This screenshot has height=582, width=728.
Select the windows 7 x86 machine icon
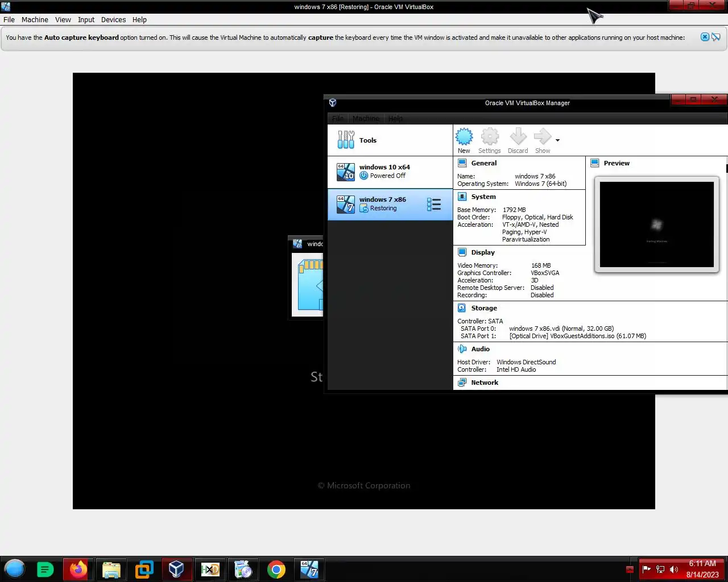point(346,204)
